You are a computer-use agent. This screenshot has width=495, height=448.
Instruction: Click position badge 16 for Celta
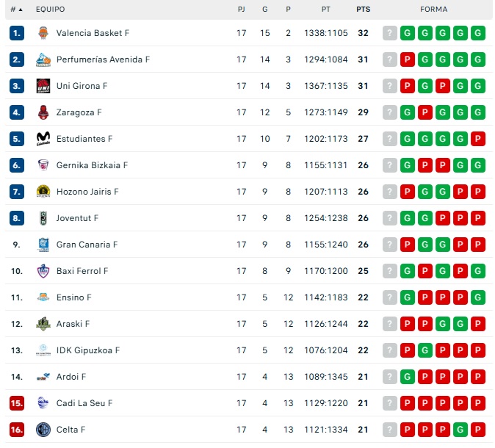click(x=17, y=430)
